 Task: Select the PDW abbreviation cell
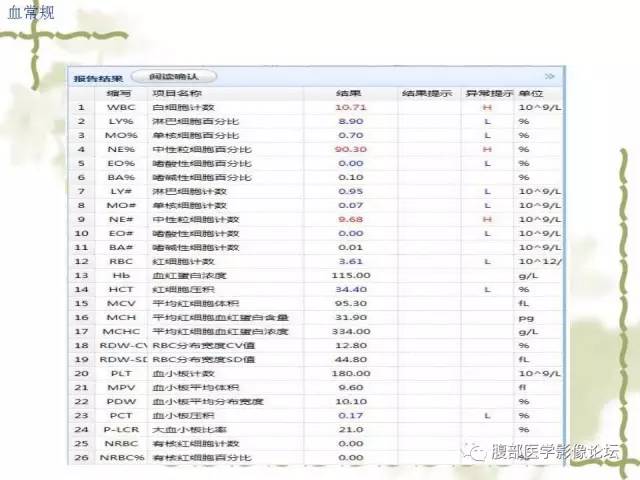click(121, 402)
